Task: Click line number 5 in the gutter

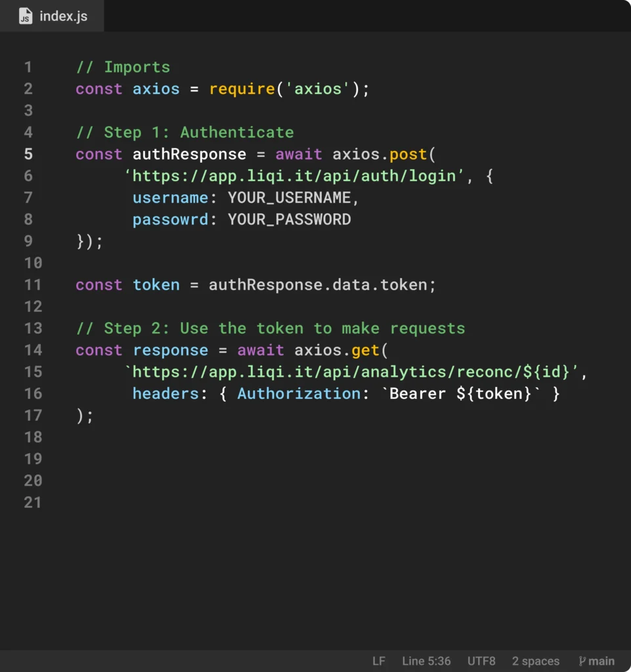Action: click(x=28, y=154)
